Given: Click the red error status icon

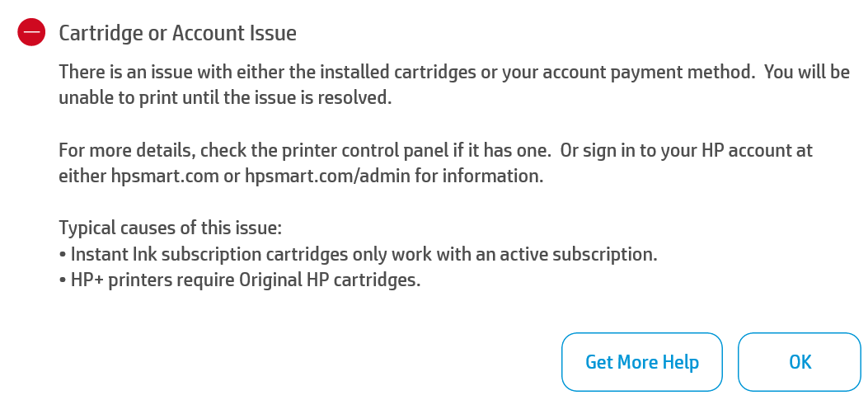Looking at the screenshot, I should point(30,33).
